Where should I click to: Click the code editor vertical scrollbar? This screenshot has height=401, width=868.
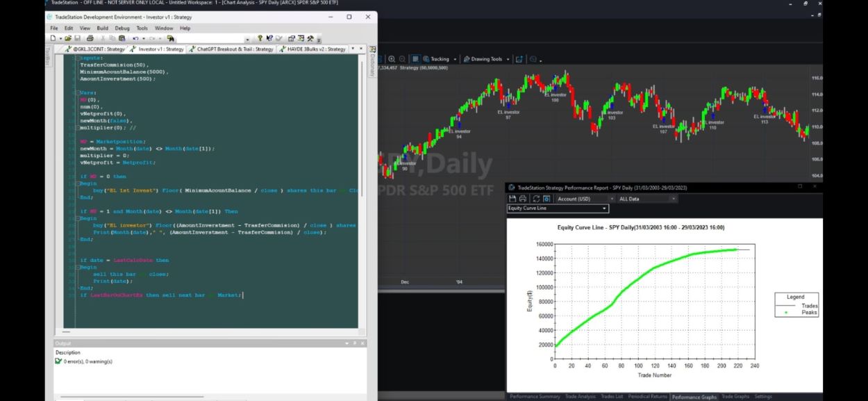[361, 188]
